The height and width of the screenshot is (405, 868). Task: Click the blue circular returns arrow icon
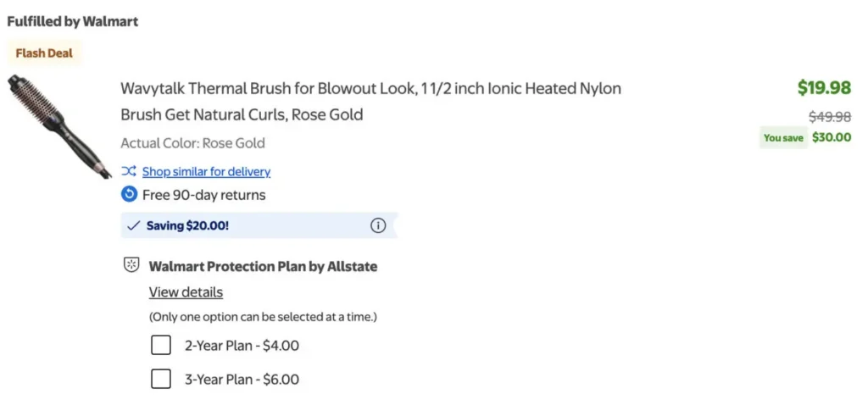tap(129, 195)
